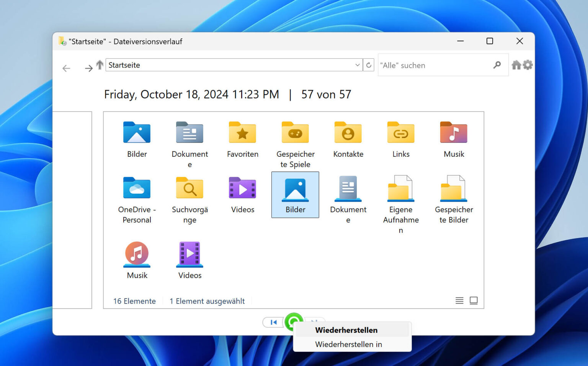Click the forward arrow button
The image size is (588, 366).
pyautogui.click(x=88, y=68)
